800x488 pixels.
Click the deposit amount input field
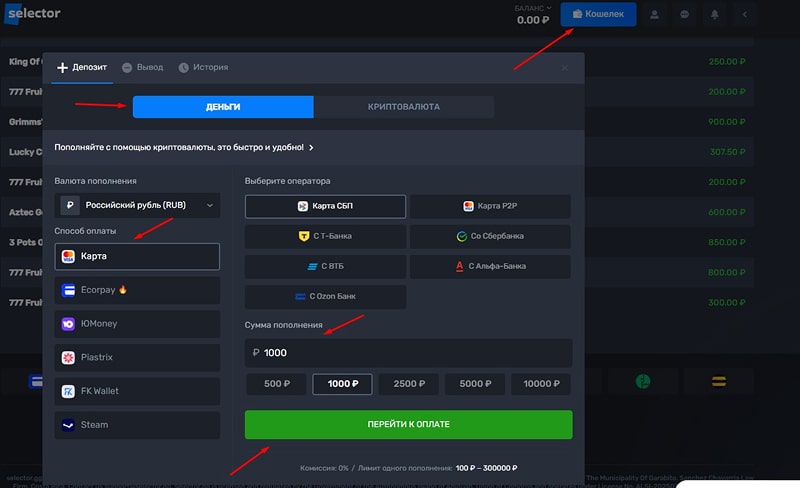[409, 353]
